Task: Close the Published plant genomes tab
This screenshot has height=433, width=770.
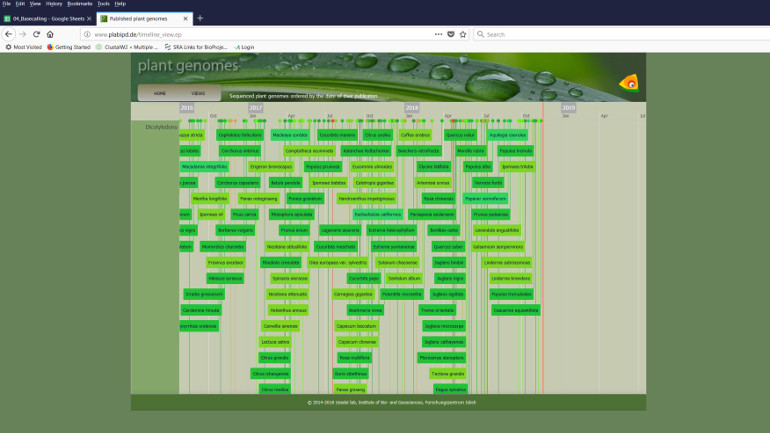Action: [185, 19]
